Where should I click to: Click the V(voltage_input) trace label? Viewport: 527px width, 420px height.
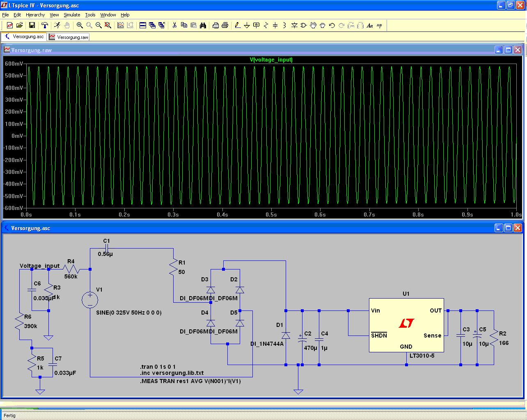[x=271, y=59]
